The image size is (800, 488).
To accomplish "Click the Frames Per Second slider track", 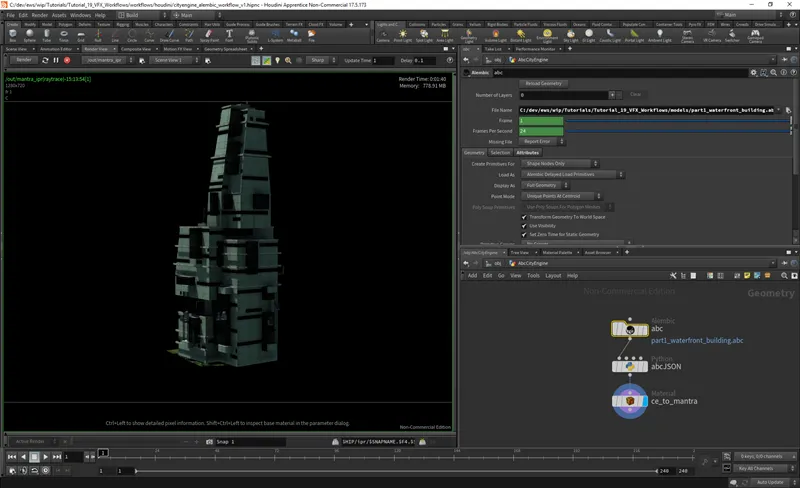I will [x=670, y=131].
